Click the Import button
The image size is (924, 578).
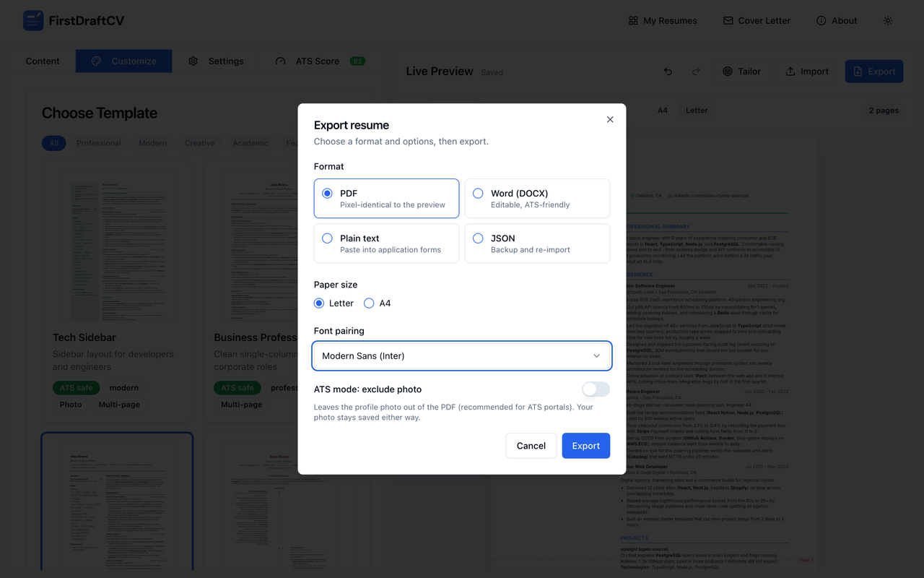[806, 72]
